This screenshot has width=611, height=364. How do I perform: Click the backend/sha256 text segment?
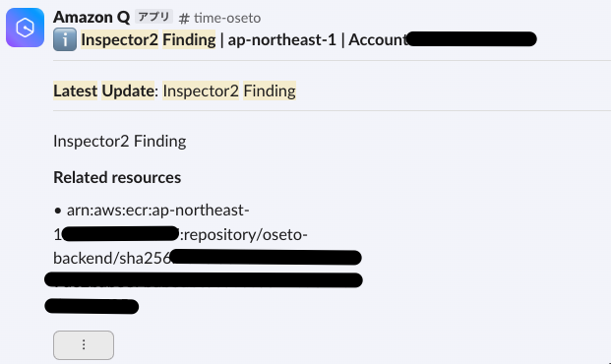(112, 258)
